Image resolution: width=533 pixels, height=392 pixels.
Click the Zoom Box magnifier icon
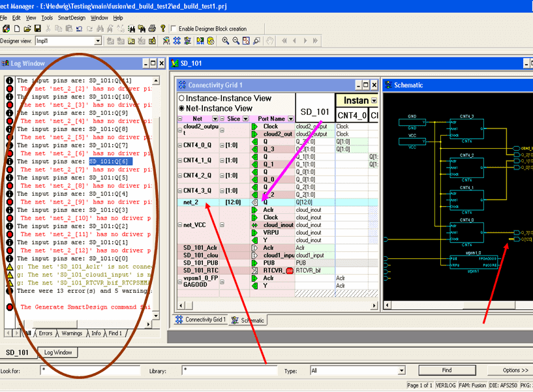click(x=256, y=41)
